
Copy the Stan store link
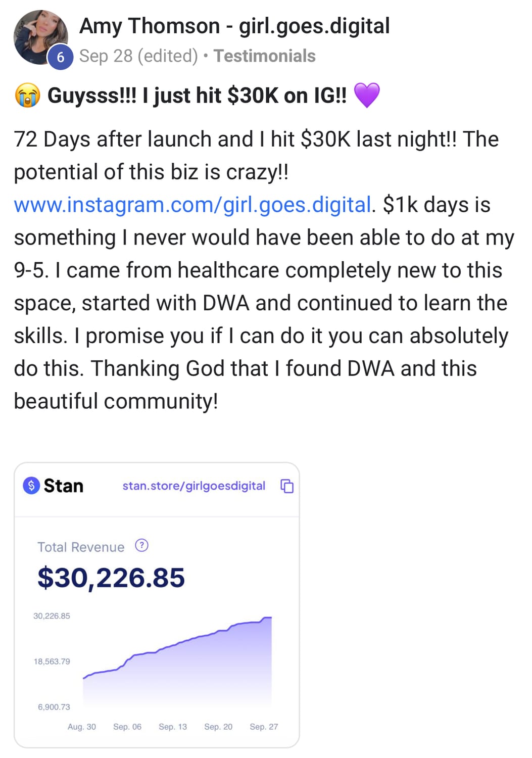287,486
